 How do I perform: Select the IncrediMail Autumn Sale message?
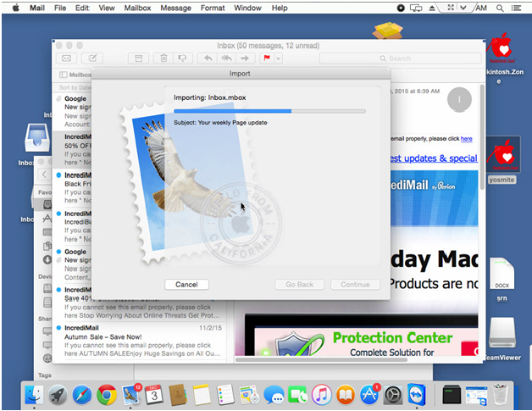tap(140, 341)
